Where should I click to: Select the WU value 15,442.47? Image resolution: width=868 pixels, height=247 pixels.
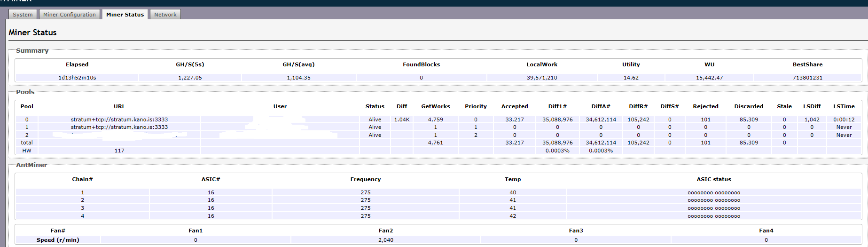pos(709,78)
